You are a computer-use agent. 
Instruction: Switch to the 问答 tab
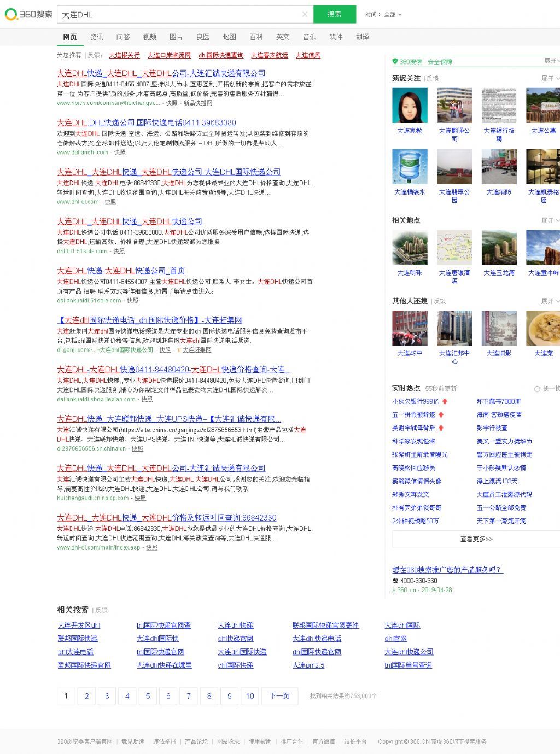(123, 37)
